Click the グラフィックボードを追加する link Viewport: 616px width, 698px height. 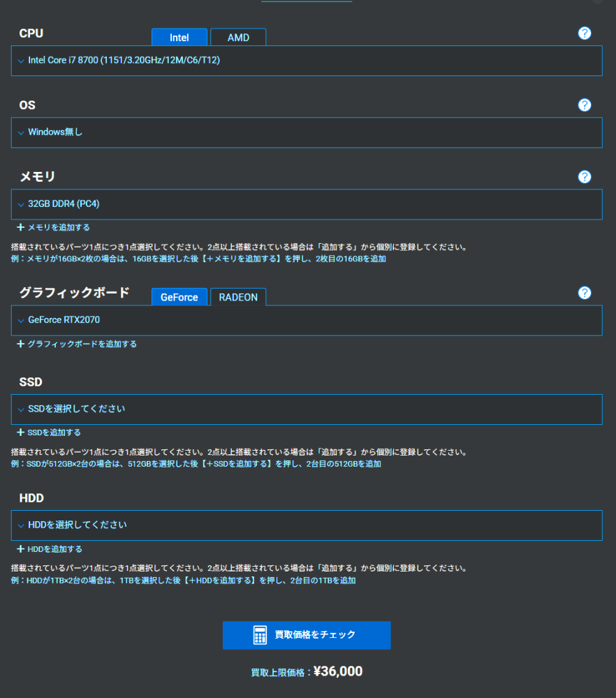coord(82,344)
